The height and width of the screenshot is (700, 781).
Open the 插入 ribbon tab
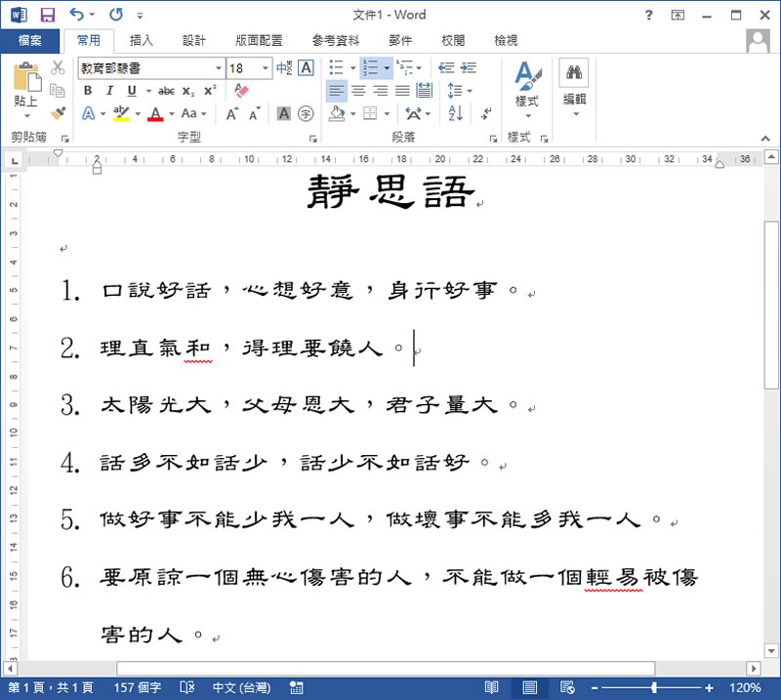(142, 40)
